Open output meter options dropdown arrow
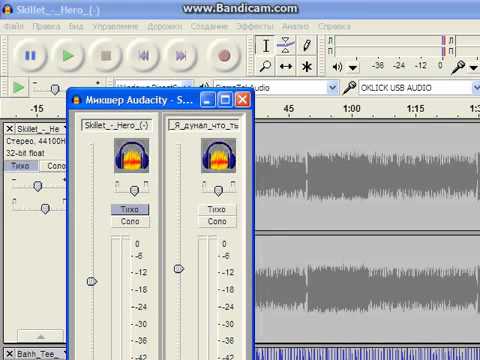480x360 pixels. point(353,68)
